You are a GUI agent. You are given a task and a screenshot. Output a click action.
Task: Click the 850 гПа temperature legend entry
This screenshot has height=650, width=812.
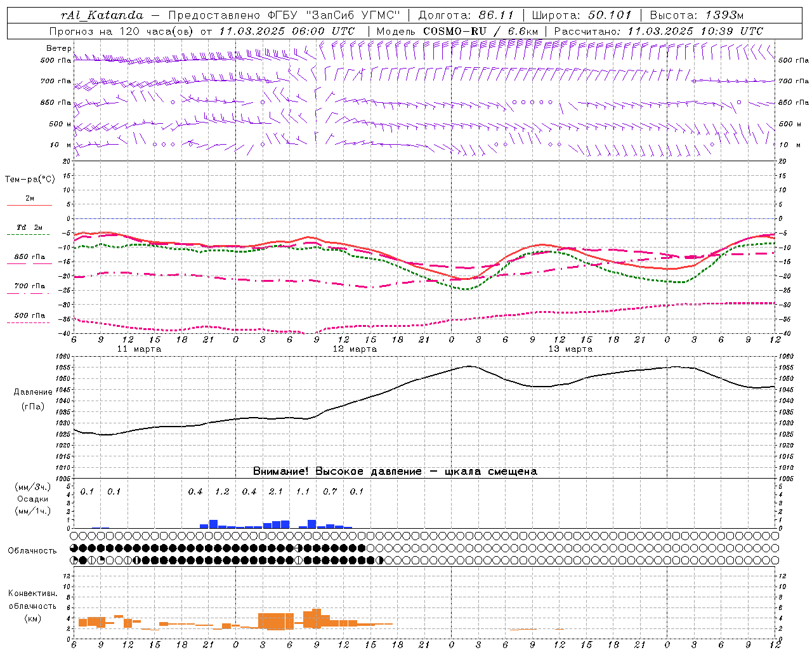(x=30, y=256)
